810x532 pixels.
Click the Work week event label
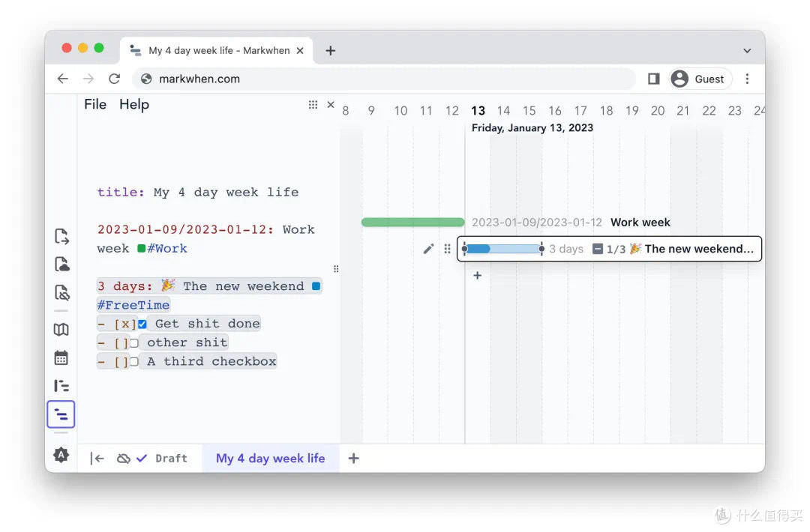(640, 223)
